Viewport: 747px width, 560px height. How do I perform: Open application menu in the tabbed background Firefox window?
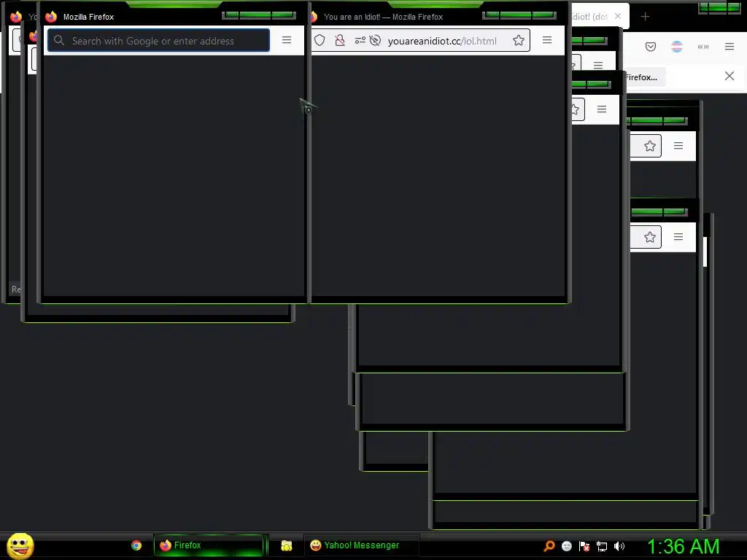(x=729, y=46)
